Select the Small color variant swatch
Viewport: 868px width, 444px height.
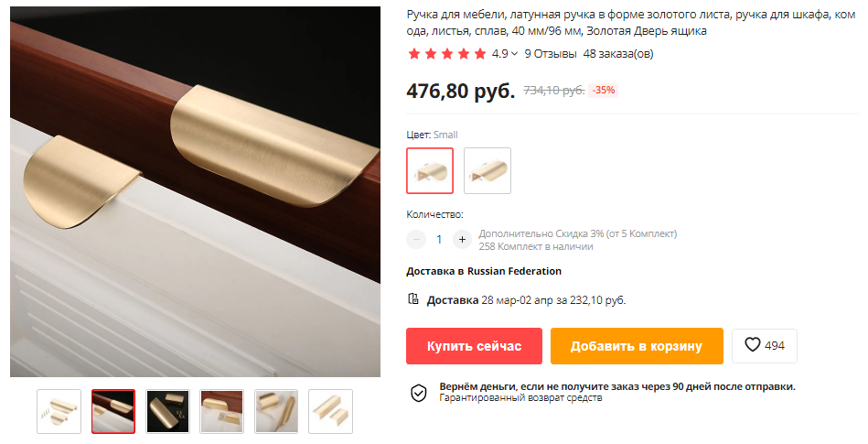pyautogui.click(x=430, y=170)
